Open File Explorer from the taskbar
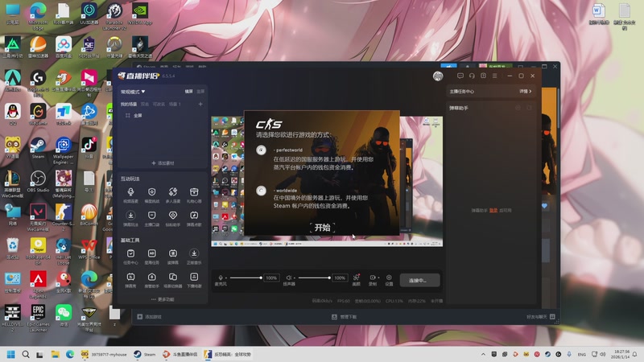The height and width of the screenshot is (362, 644). click(55, 354)
